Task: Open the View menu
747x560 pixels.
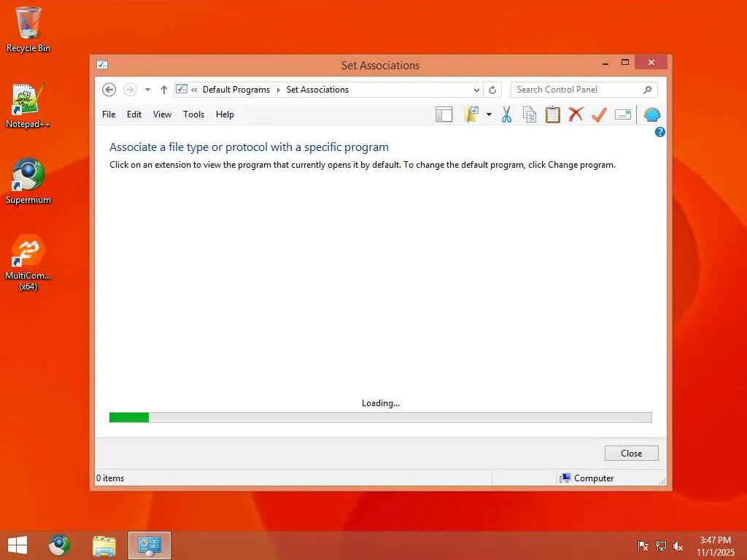Action: (x=162, y=114)
